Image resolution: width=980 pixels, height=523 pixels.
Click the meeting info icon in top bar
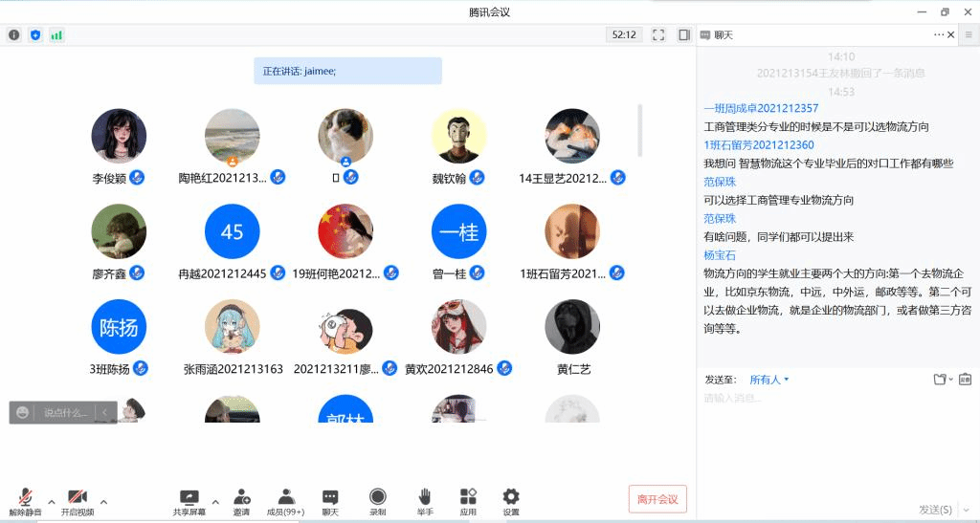pos(14,35)
